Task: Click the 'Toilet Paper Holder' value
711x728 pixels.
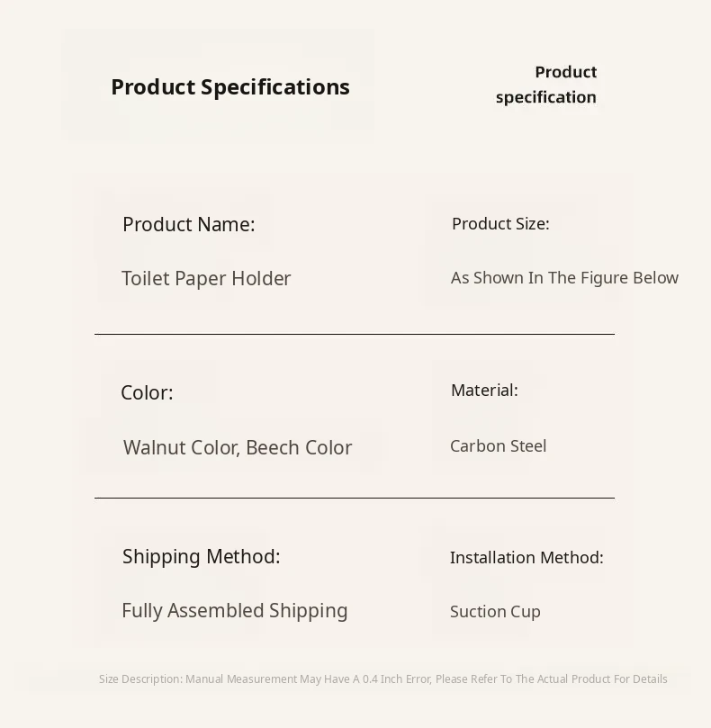Action: [206, 279]
